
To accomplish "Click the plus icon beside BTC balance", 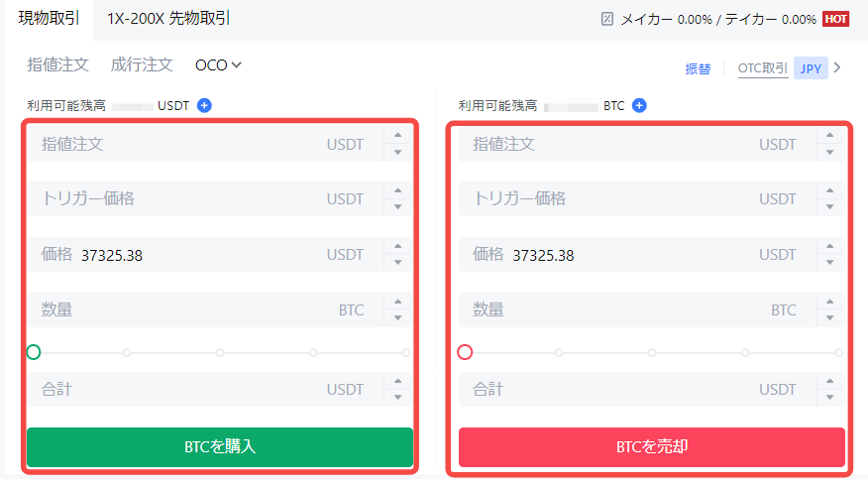I will pyautogui.click(x=639, y=105).
